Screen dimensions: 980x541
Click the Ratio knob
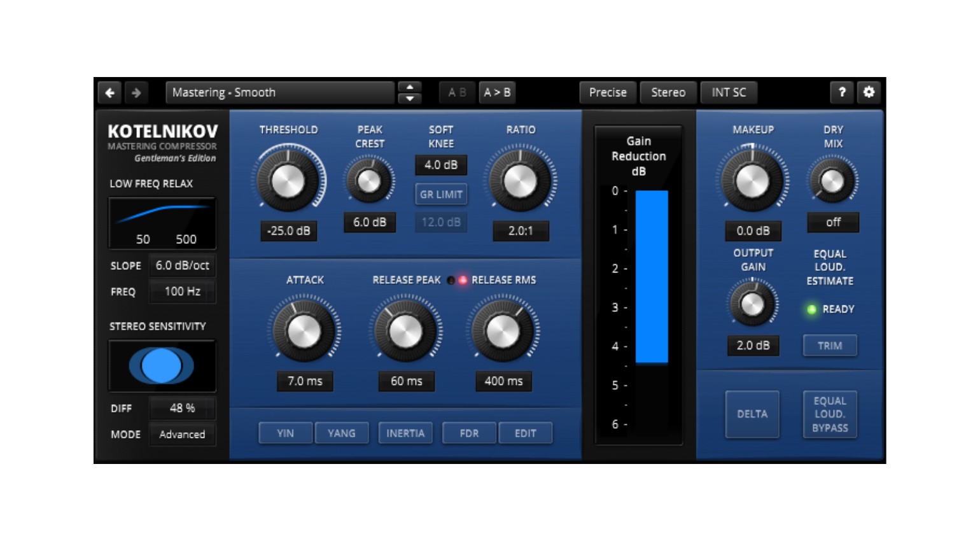(x=520, y=181)
